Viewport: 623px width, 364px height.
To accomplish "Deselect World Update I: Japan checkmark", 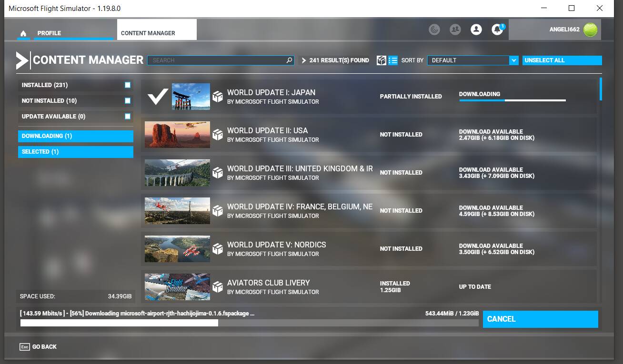I will pyautogui.click(x=157, y=96).
